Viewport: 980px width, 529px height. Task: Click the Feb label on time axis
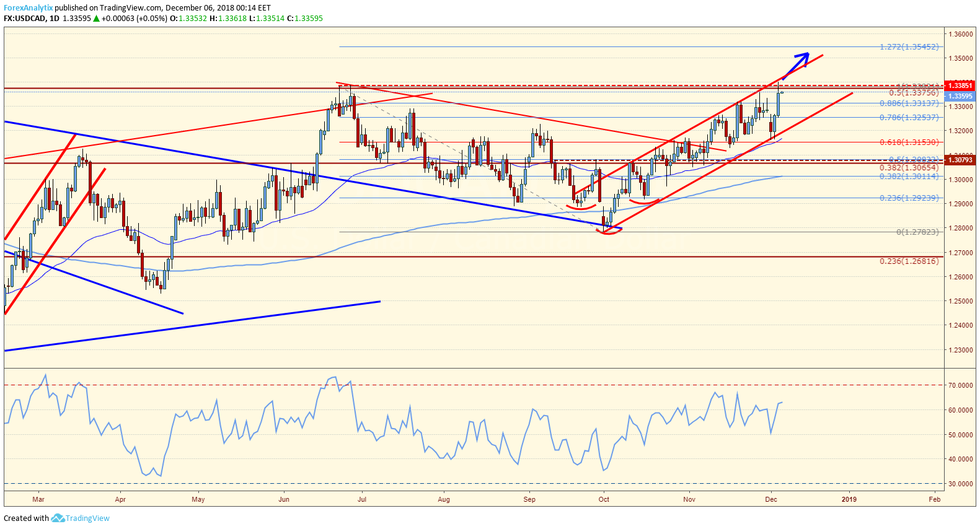point(935,499)
